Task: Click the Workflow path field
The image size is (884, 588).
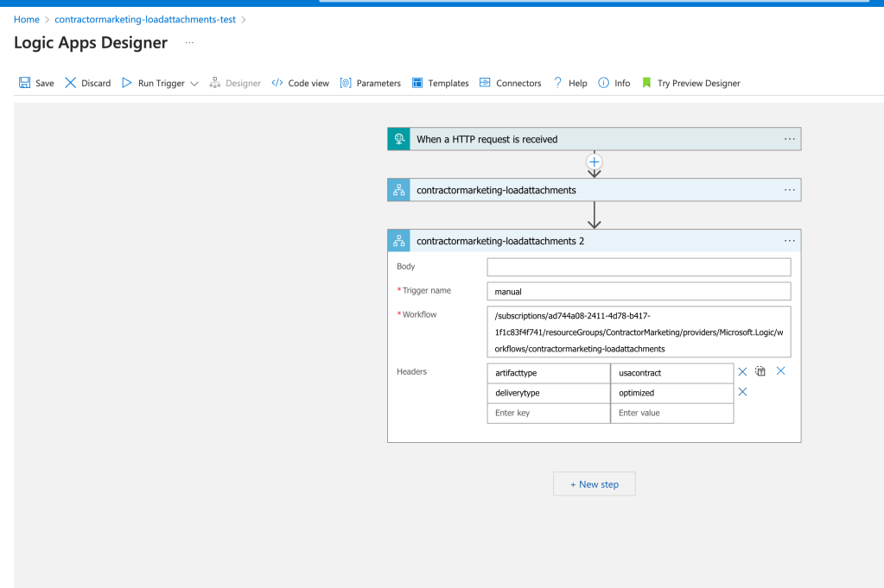Action: point(639,332)
